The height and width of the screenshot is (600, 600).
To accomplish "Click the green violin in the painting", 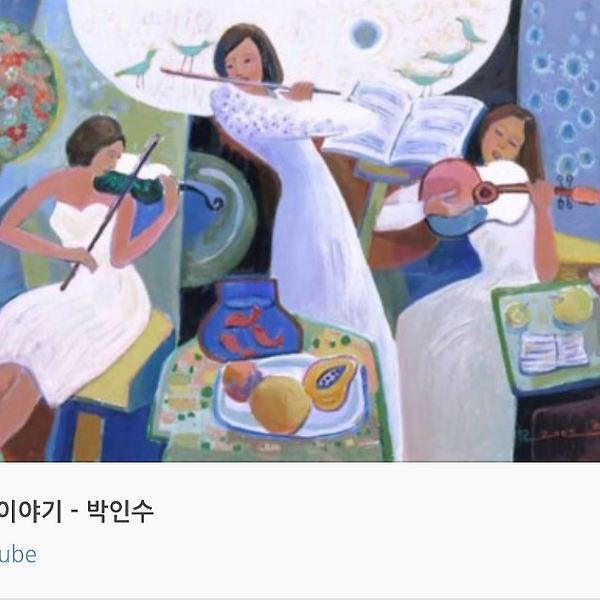I will (129, 187).
